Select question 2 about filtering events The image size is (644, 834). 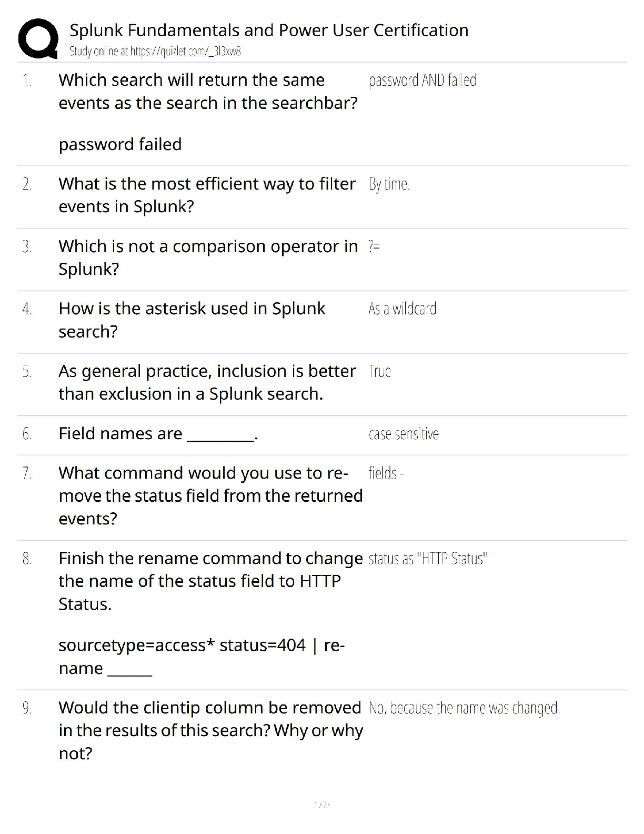point(206,195)
